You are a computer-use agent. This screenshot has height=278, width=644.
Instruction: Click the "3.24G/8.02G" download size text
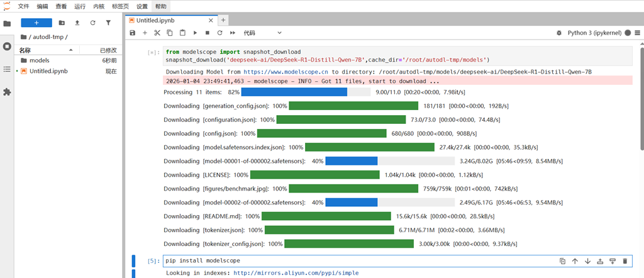(477, 161)
